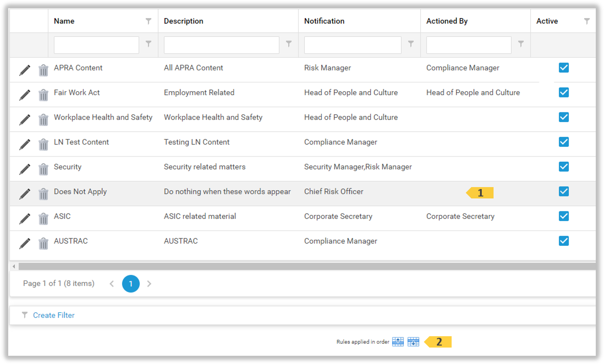Move rule up in applied order
The width and height of the screenshot is (604, 364).
(x=398, y=342)
